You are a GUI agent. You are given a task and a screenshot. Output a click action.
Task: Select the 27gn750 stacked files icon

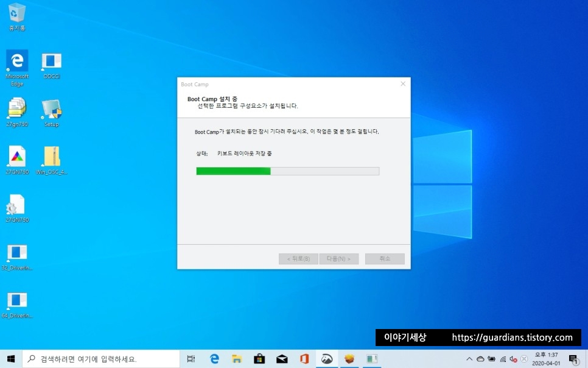[17, 112]
